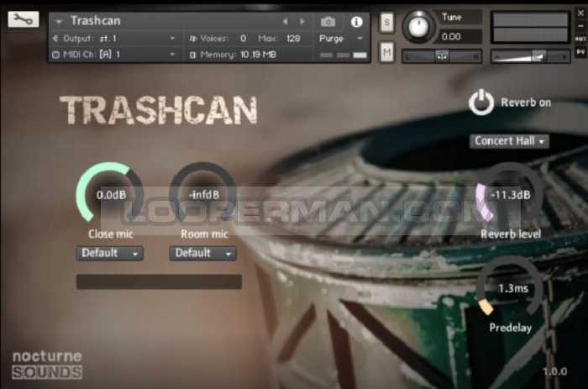Open the wrench instrument edit mode
588x389 pixels.
(x=24, y=18)
